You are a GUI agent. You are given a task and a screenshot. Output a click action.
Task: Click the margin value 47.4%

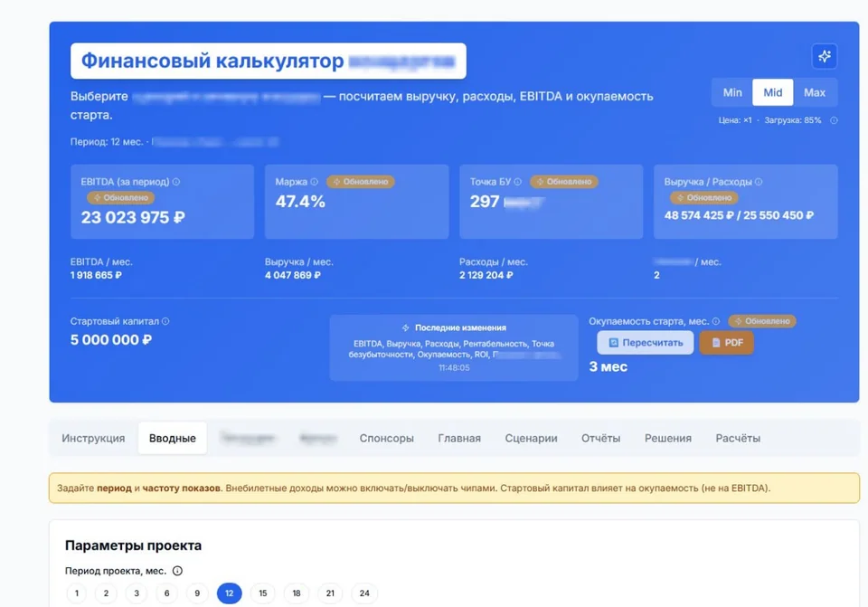click(x=300, y=202)
